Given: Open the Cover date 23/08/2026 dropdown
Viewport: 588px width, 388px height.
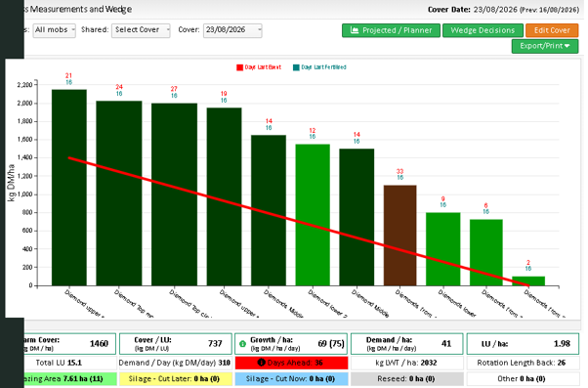Looking at the screenshot, I should (232, 30).
